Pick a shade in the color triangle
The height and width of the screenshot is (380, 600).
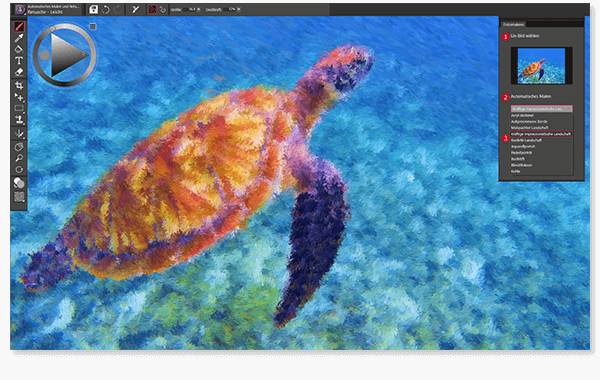coord(67,55)
